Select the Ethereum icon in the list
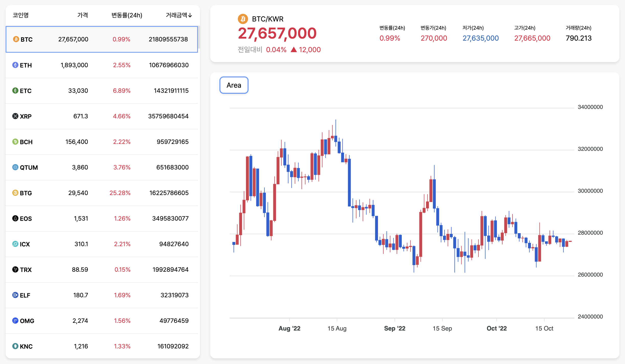Viewport: 625px width, 364px height. tap(16, 65)
